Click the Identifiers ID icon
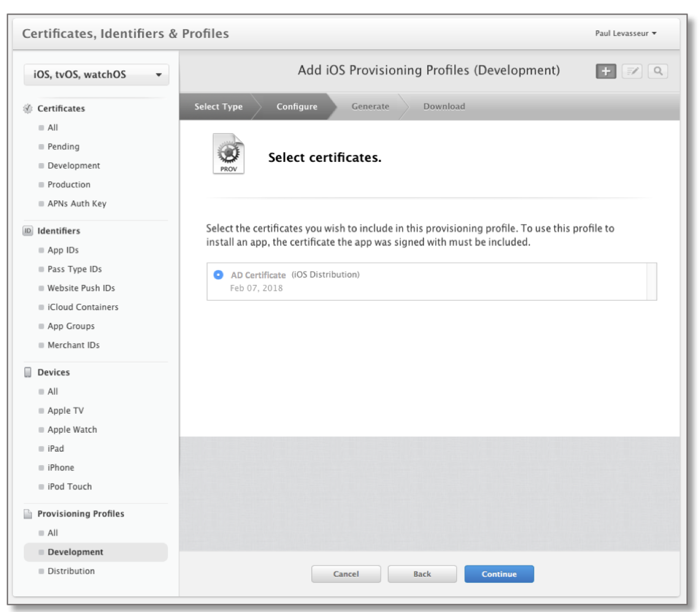Screen dimensions: 700x612 28,231
